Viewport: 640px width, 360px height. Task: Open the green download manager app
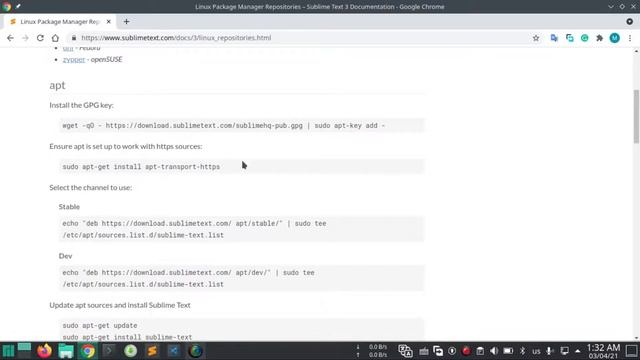pyautogui.click(x=131, y=351)
